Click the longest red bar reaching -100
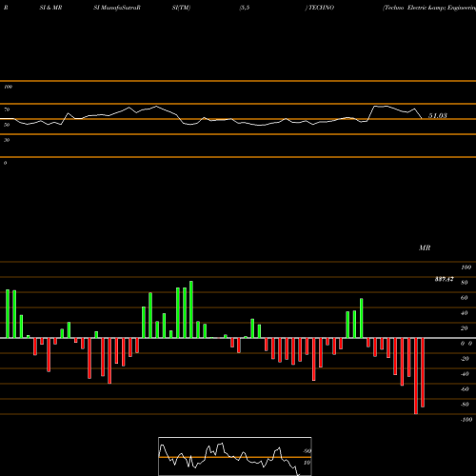476x476 pixels. [x=416, y=376]
